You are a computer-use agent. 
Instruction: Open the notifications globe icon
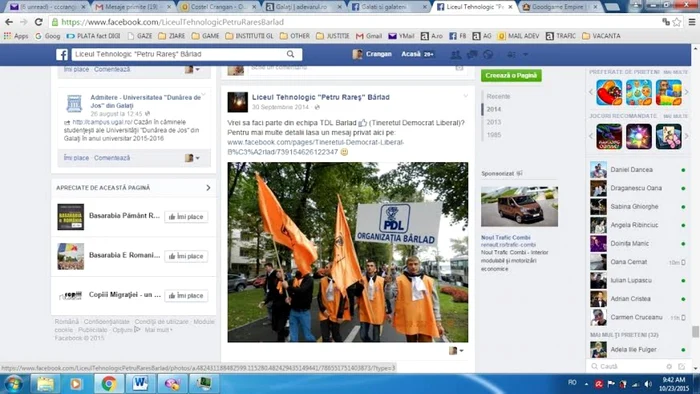coord(488,54)
